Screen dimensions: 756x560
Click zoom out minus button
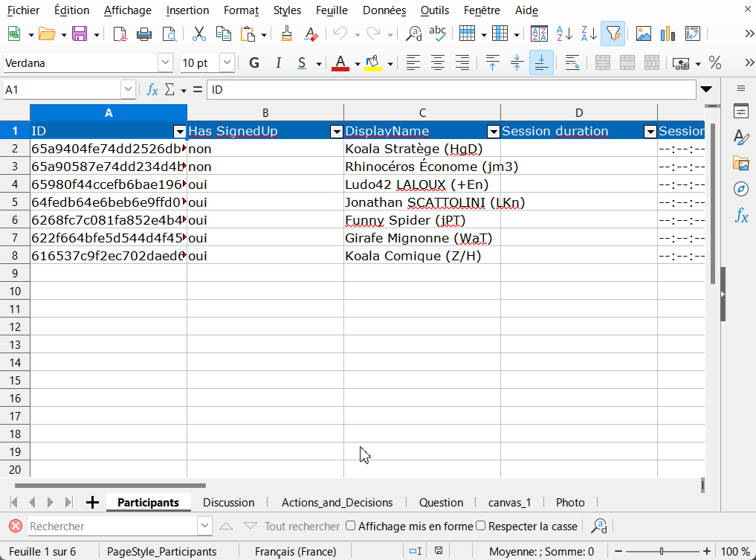pyautogui.click(x=618, y=551)
